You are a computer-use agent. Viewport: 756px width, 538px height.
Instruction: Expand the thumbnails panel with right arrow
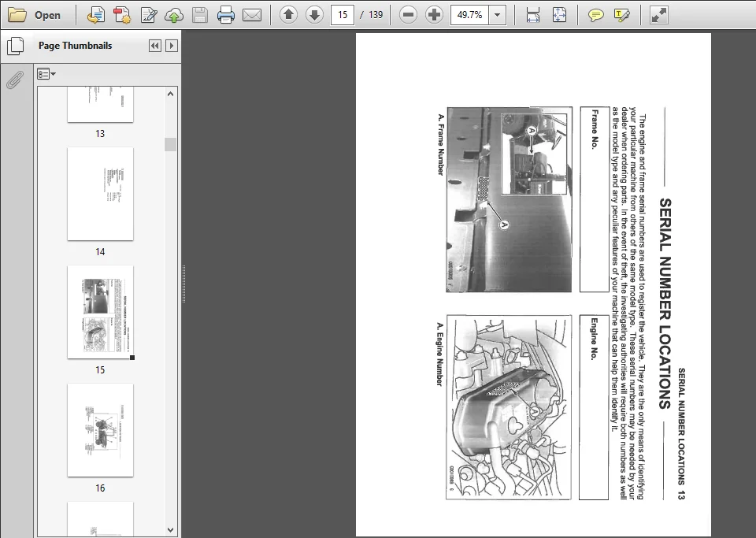tap(171, 46)
